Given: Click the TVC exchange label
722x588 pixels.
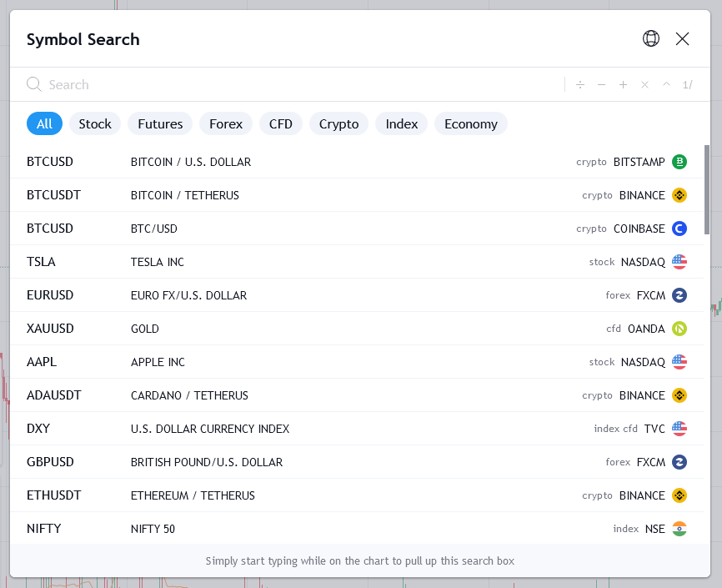Looking at the screenshot, I should (654, 429).
